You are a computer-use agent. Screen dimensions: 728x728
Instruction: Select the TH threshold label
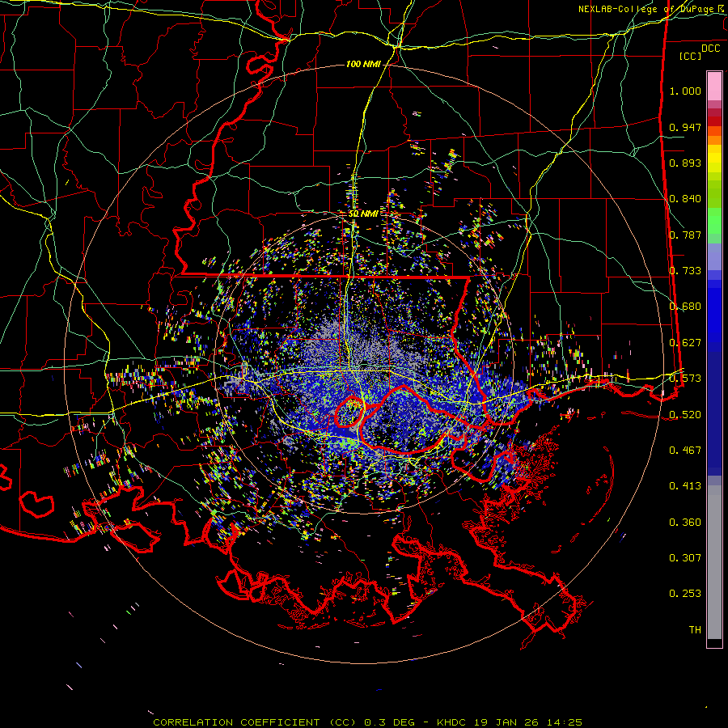coord(695,629)
